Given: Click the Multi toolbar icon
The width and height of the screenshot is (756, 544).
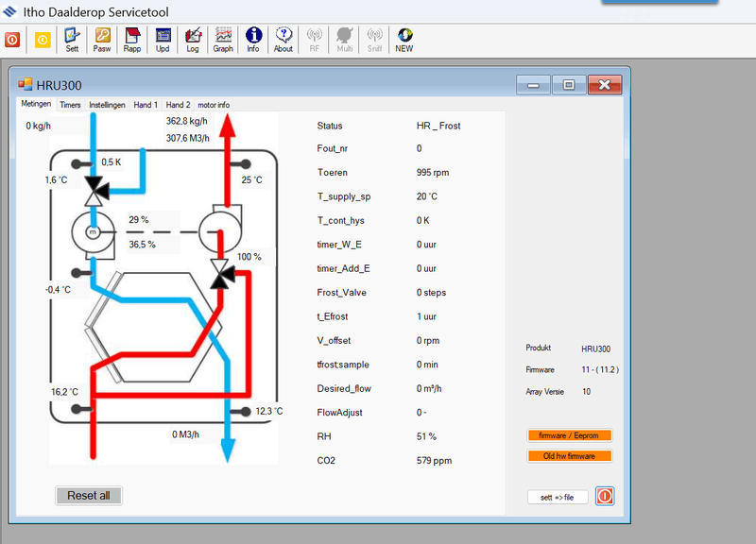Looking at the screenshot, I should [x=344, y=40].
